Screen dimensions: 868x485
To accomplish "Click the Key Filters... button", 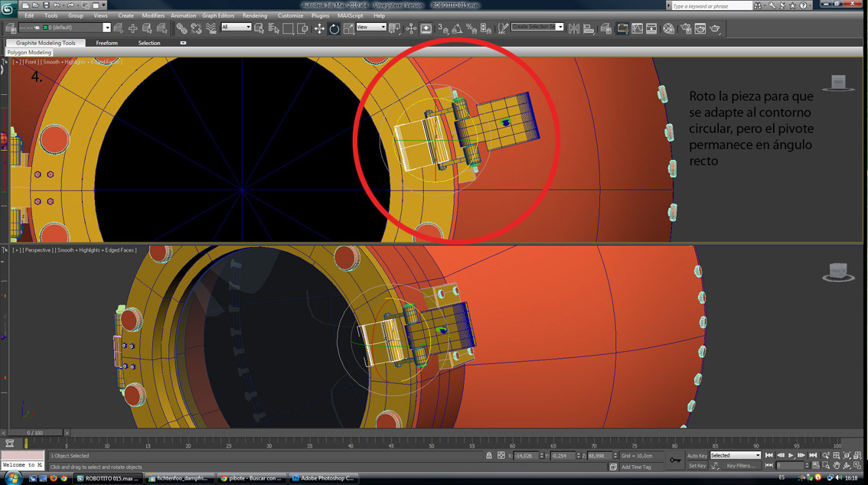I will point(741,466).
